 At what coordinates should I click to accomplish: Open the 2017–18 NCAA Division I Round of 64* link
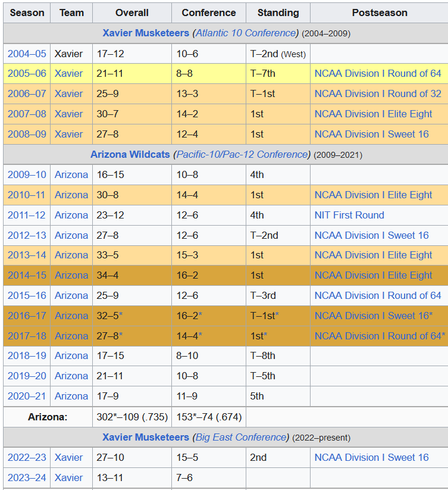pyautogui.click(x=380, y=336)
